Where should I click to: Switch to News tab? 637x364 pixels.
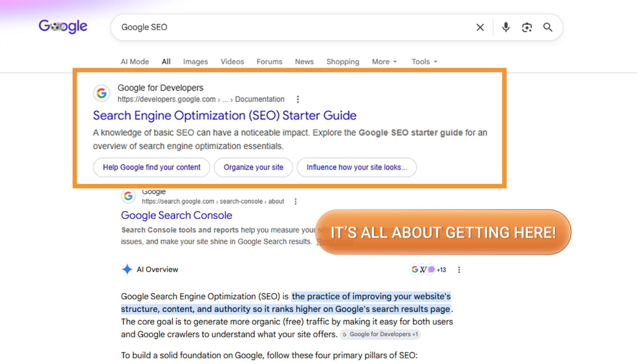pos(304,62)
